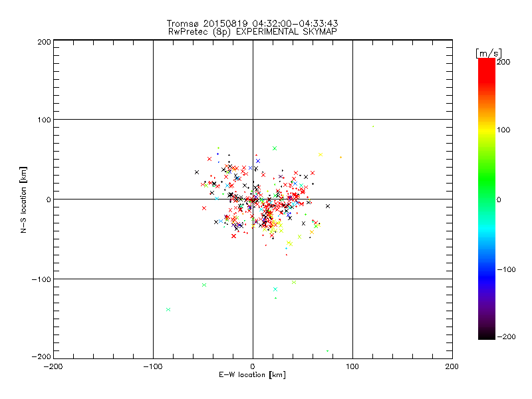Click the title 'Tromsø 20150819 04:32:00-04:33:43'
The height and width of the screenshot is (399, 532).
[x=252, y=23]
